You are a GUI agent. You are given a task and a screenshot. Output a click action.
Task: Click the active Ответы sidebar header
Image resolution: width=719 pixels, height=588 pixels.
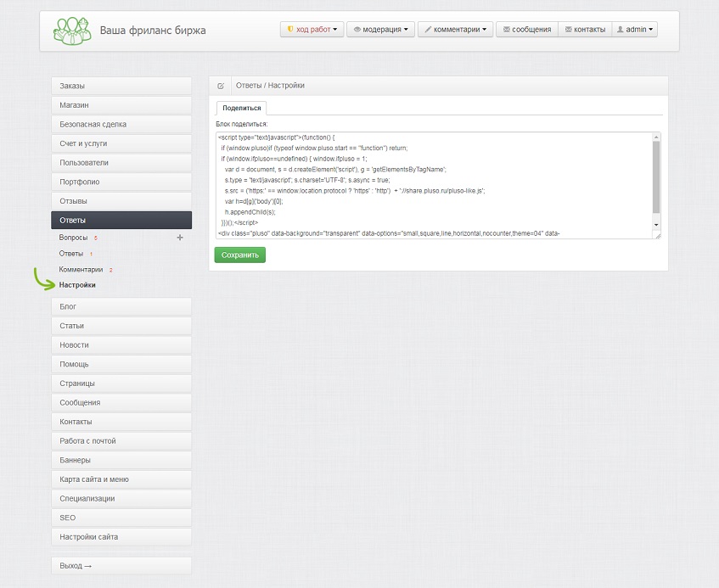pos(121,220)
